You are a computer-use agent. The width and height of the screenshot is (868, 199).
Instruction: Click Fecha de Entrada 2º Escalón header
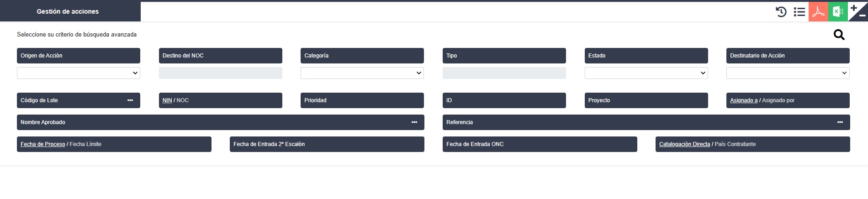click(327, 144)
